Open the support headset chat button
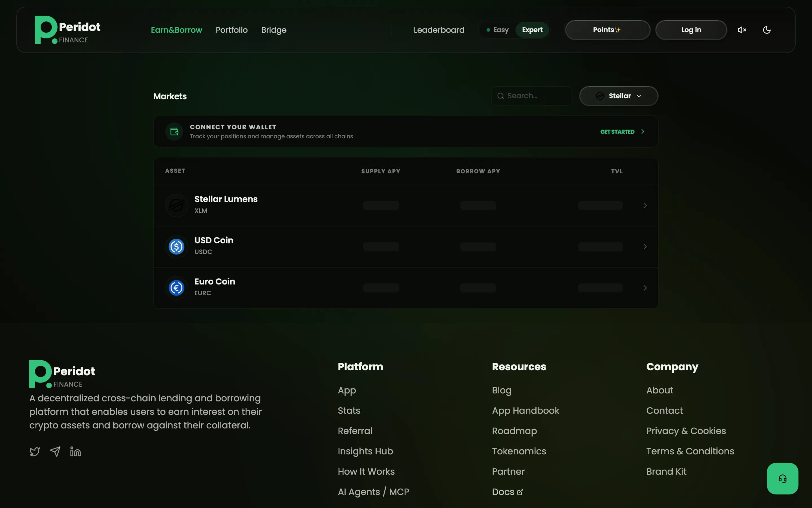The width and height of the screenshot is (812, 508). [x=782, y=478]
